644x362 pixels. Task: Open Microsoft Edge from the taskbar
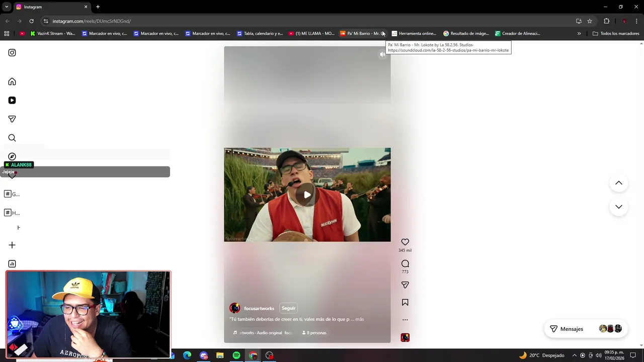click(187, 355)
